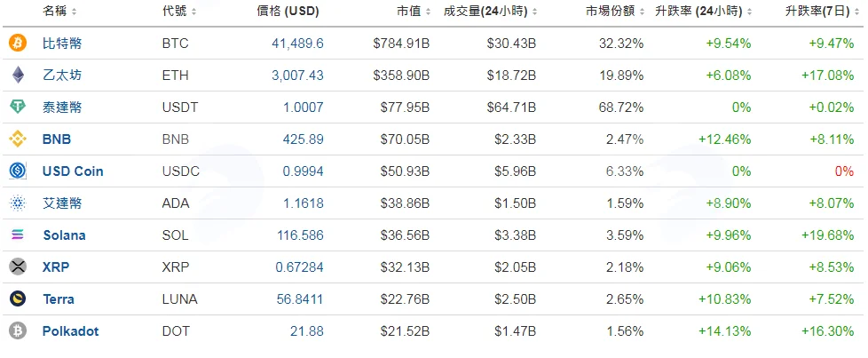Click the Solana striped logo icon

click(18, 235)
